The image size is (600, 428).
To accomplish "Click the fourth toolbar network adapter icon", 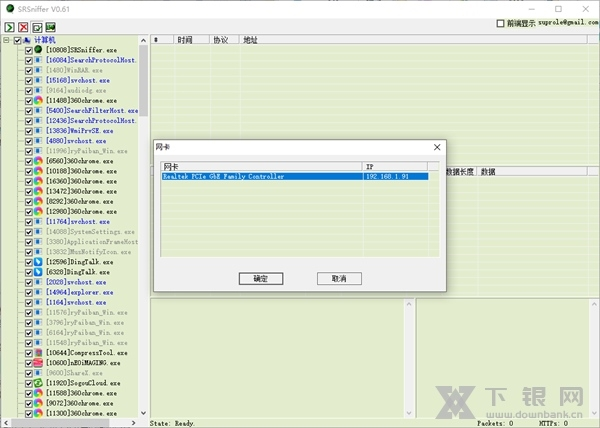I will click(50, 26).
